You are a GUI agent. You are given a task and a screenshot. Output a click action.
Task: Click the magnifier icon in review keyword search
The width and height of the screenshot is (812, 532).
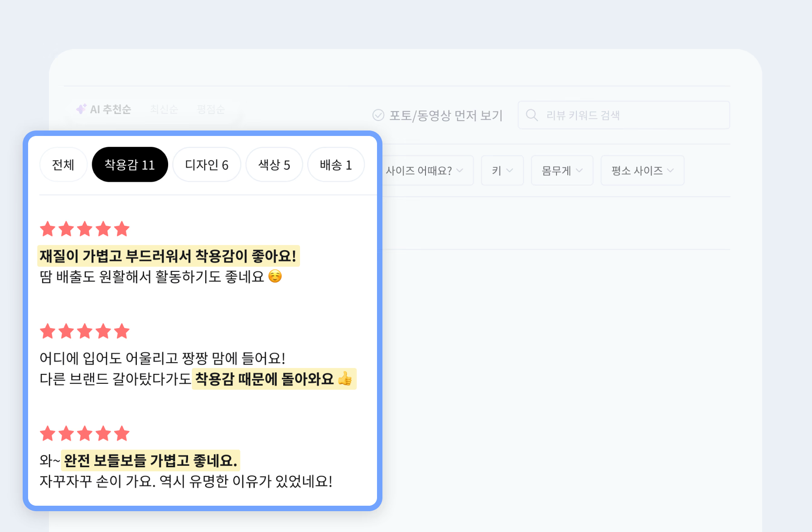coord(532,115)
